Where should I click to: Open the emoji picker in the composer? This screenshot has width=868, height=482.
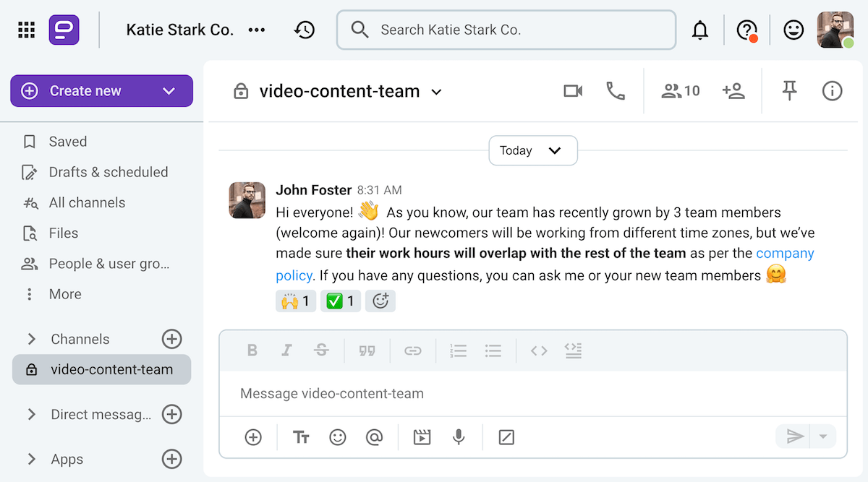tap(338, 436)
